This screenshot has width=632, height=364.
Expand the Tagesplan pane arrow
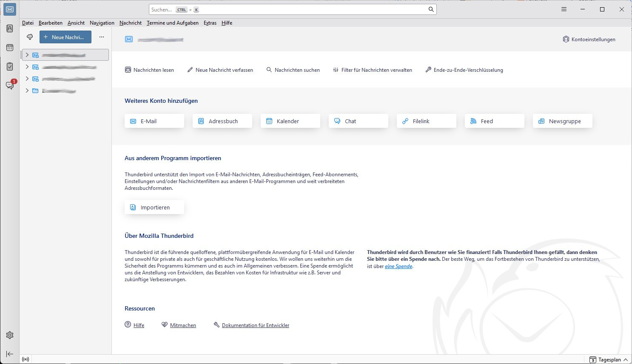(626, 360)
